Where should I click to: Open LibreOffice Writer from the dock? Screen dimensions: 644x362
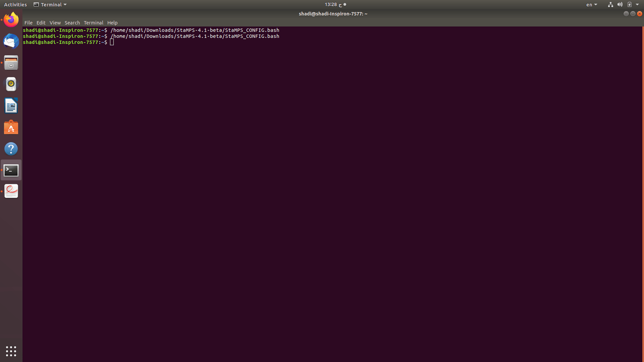[11, 105]
